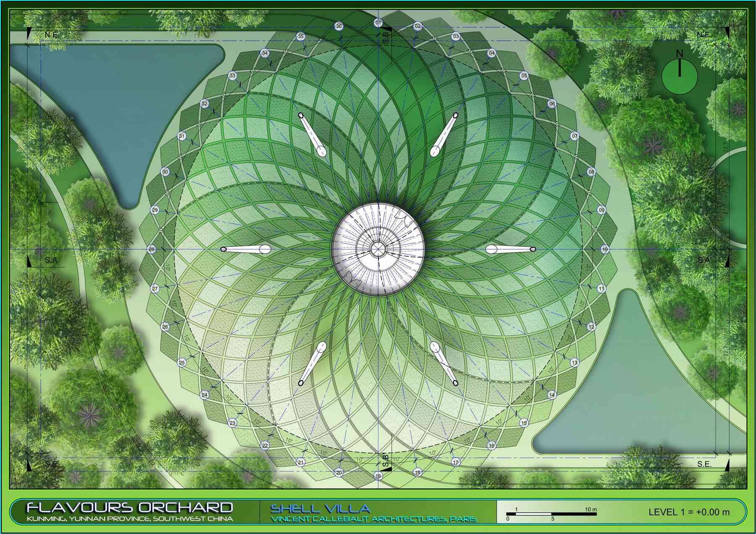Viewport: 756px width, 534px height.
Task: Click the north arrow compass symbol
Action: click(680, 75)
